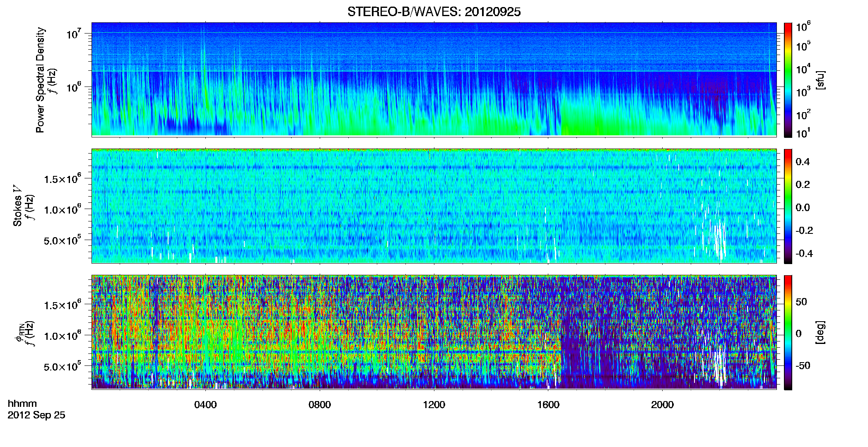This screenshot has height=447, width=868.
Task: Click the 0400 time axis label
Action: pyautogui.click(x=205, y=405)
